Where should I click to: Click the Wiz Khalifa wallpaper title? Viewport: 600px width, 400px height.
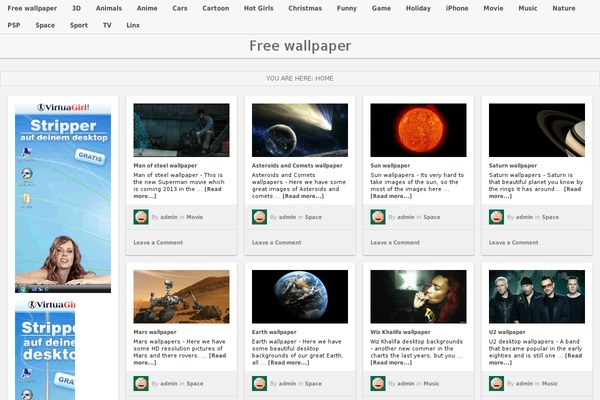tap(400, 332)
